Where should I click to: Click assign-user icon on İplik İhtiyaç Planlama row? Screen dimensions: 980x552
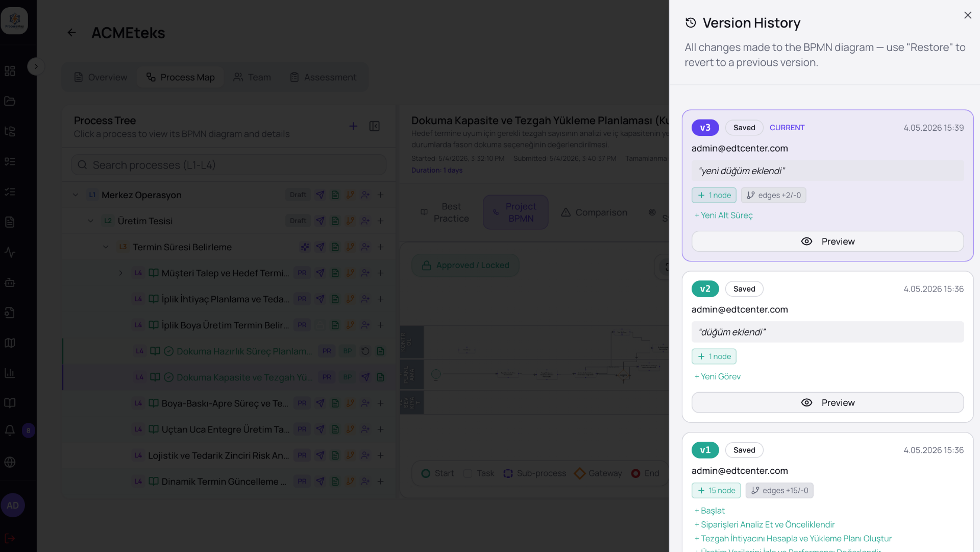coord(365,299)
